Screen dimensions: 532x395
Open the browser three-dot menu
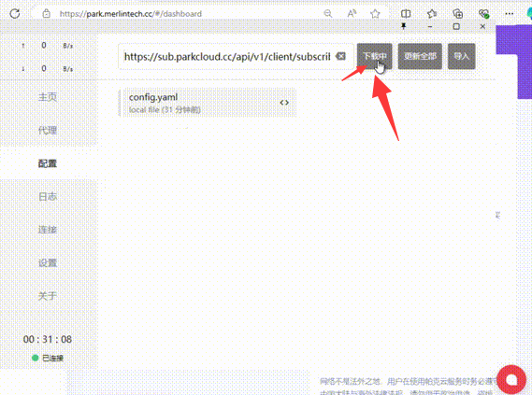click(509, 14)
